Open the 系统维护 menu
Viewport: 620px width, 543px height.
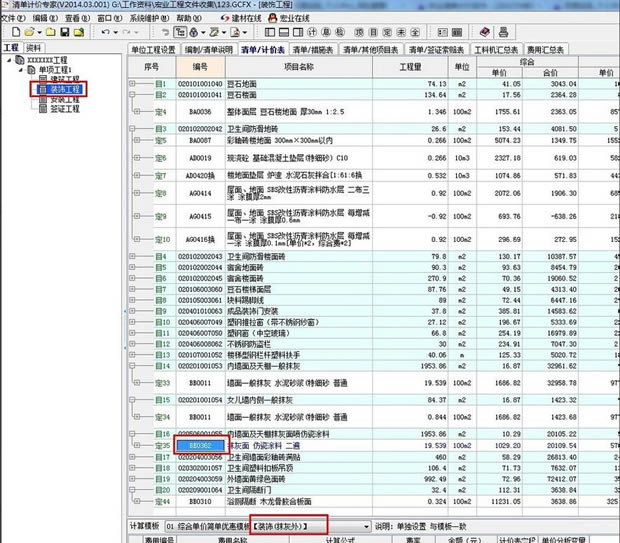[149, 18]
